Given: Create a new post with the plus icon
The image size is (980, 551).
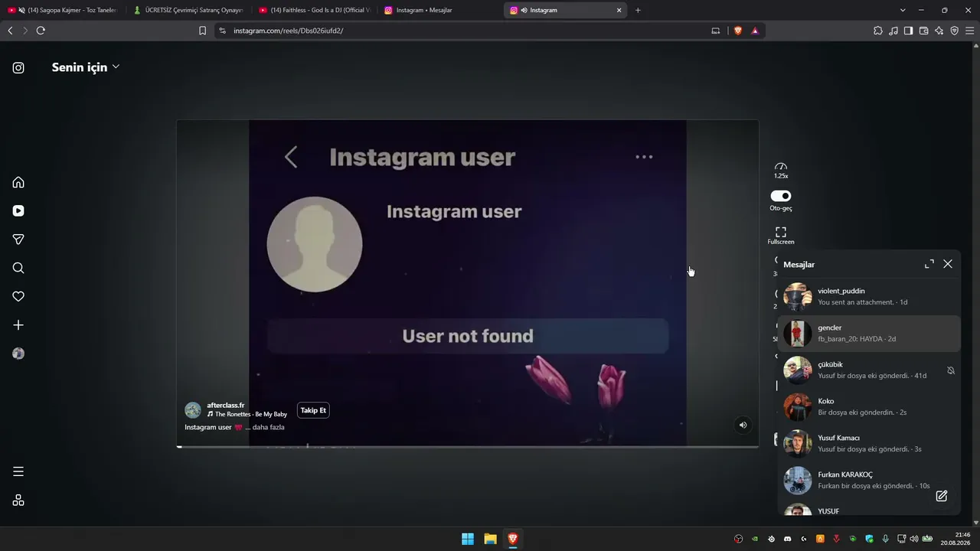Looking at the screenshot, I should point(18,325).
